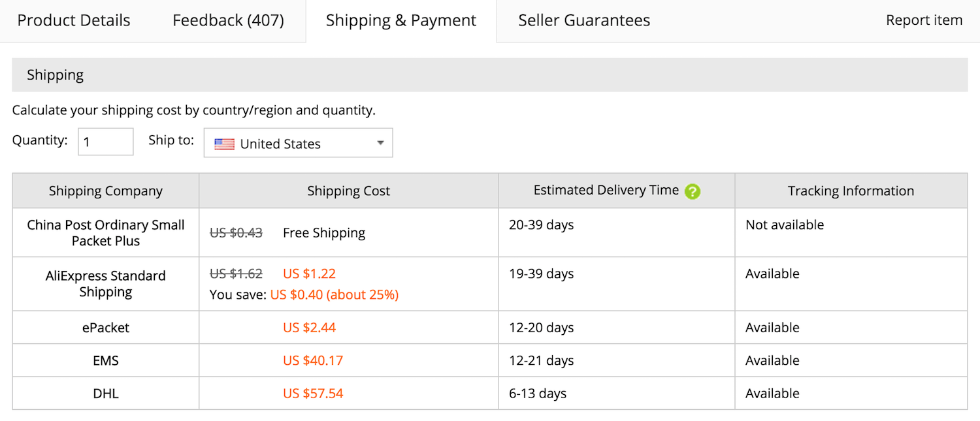Click the green delivery time help icon
The height and width of the screenshot is (421, 980).
(693, 191)
